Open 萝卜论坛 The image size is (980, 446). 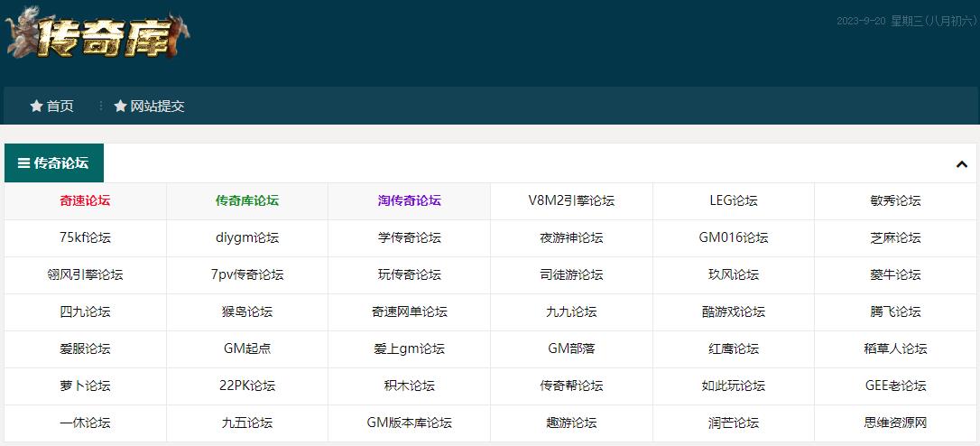tap(85, 386)
